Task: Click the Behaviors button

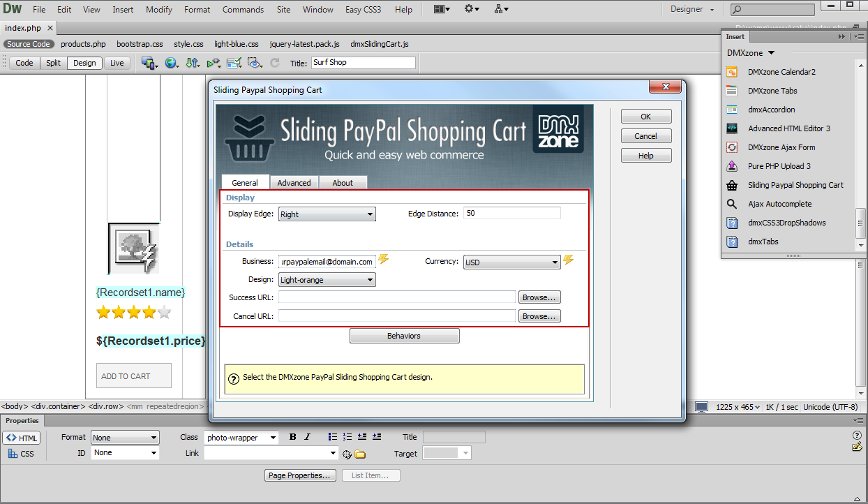Action: click(404, 336)
